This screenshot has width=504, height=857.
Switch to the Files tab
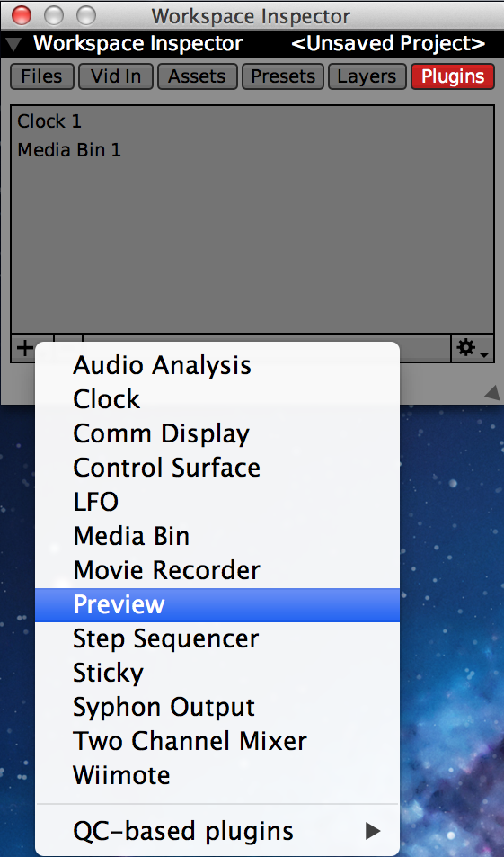[x=42, y=76]
